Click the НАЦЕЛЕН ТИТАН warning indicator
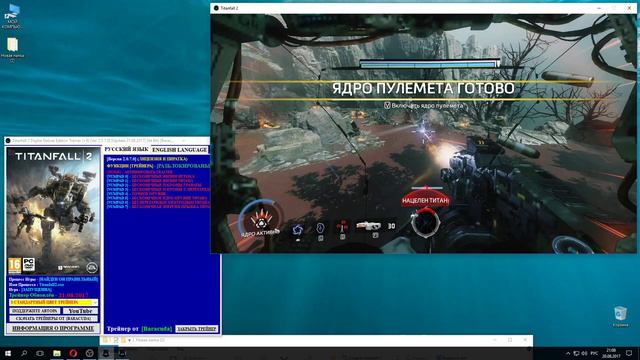 [425, 200]
